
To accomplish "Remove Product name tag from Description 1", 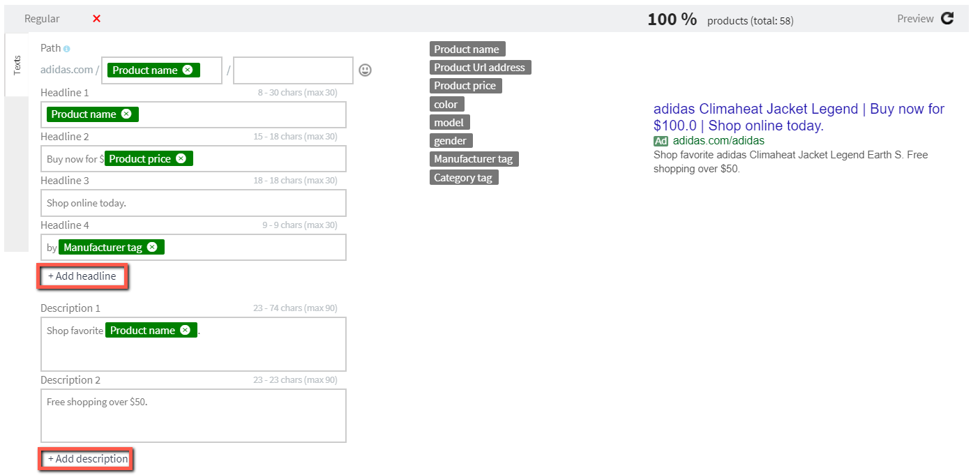I will pyautogui.click(x=185, y=330).
